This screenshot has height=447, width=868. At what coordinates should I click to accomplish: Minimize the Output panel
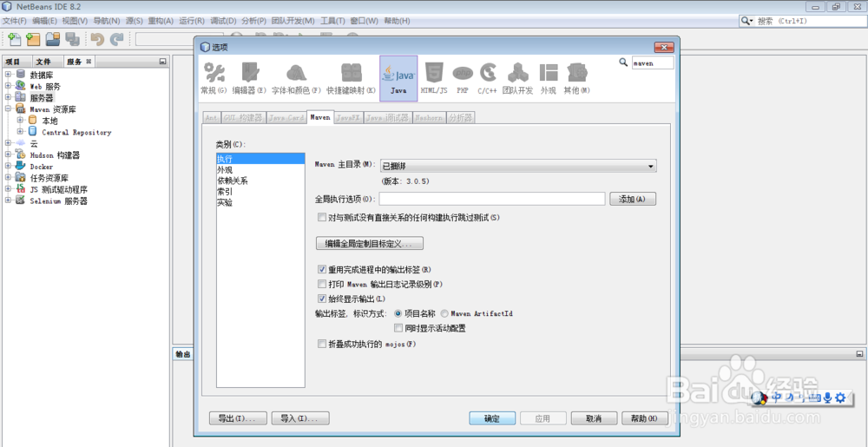[859, 353]
